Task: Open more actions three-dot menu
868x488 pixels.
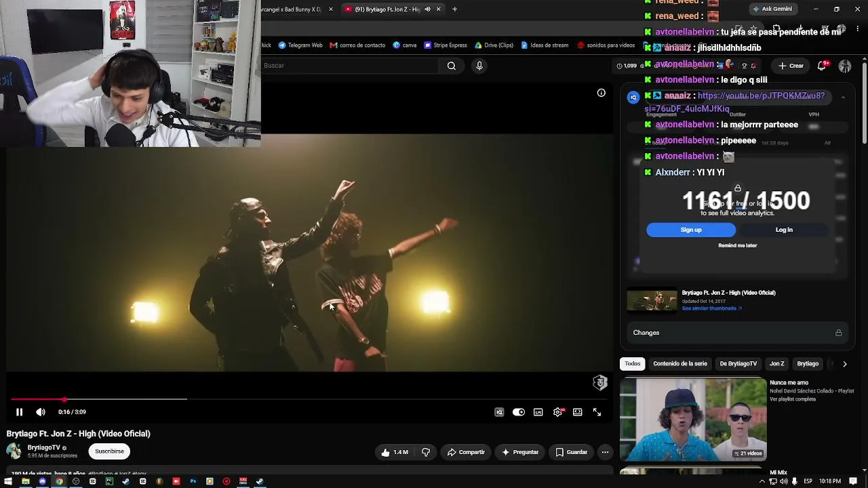Action: (605, 452)
